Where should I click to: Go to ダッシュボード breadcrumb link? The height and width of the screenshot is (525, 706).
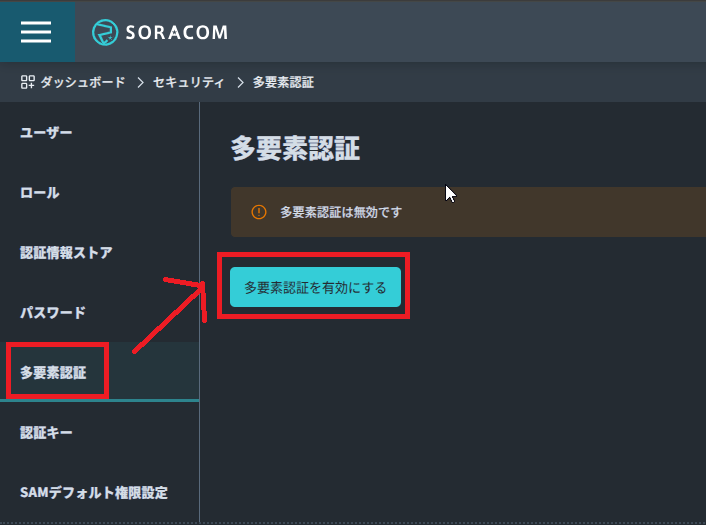(83, 82)
